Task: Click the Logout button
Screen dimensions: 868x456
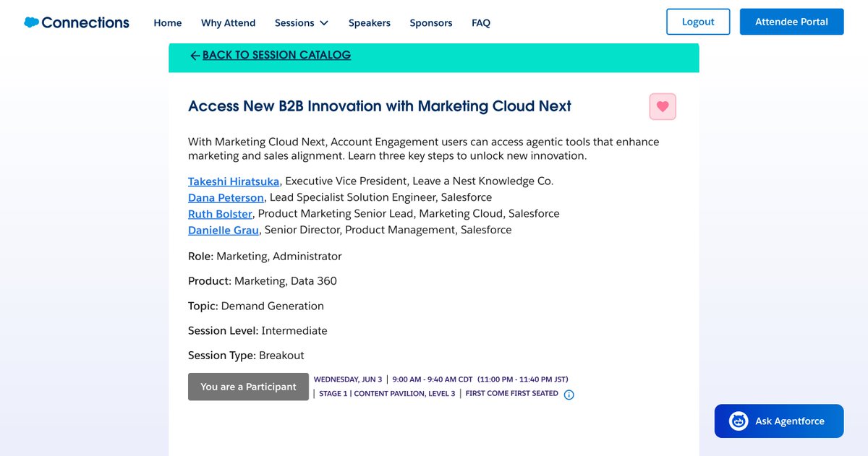Action: [698, 22]
